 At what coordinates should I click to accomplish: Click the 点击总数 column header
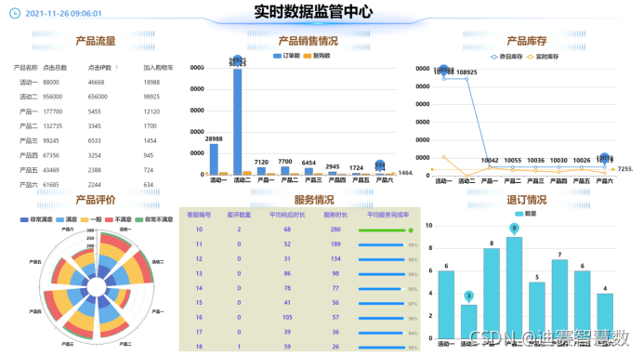click(x=55, y=68)
